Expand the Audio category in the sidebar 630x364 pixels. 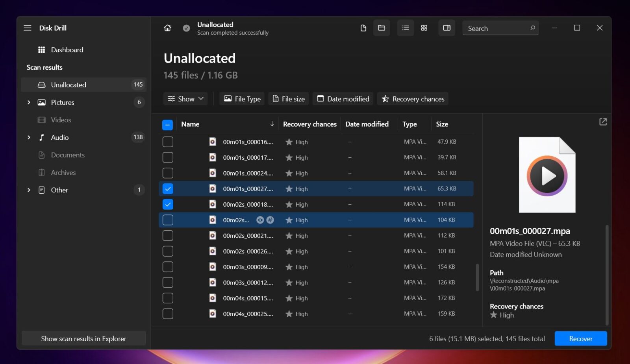tap(29, 137)
